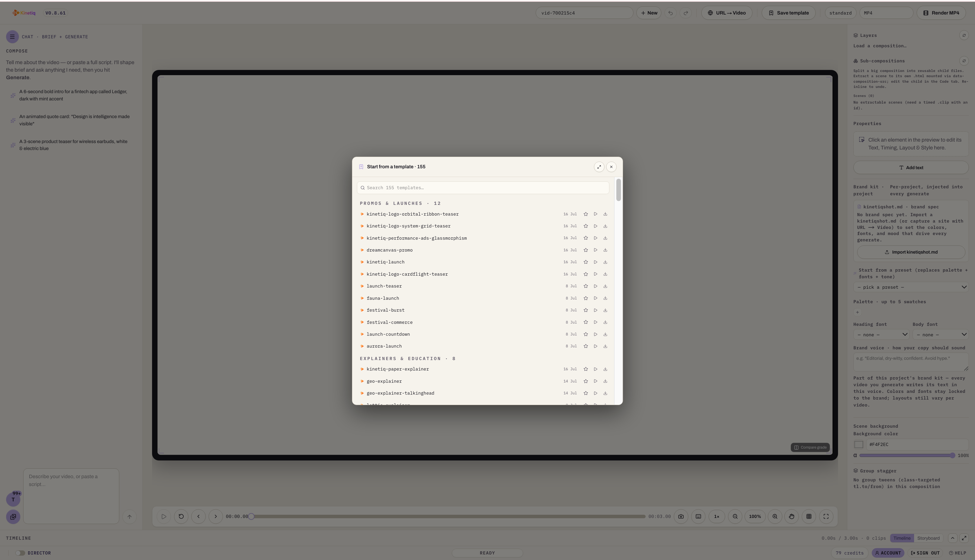Preview the geo-explainer template

(595, 381)
